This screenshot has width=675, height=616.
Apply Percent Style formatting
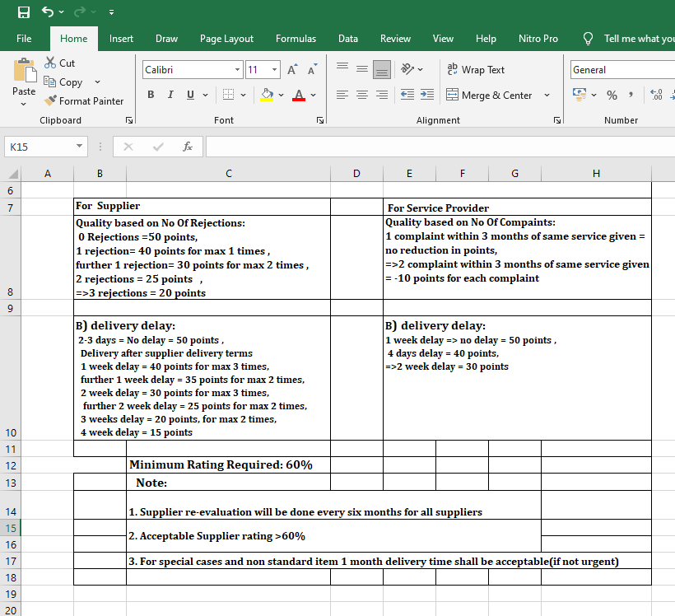612,96
